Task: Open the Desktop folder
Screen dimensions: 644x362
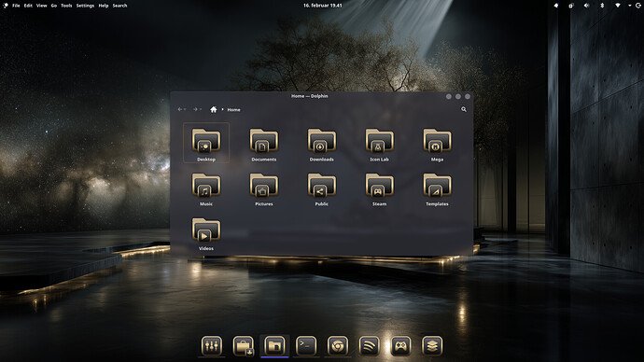Action: (206, 143)
